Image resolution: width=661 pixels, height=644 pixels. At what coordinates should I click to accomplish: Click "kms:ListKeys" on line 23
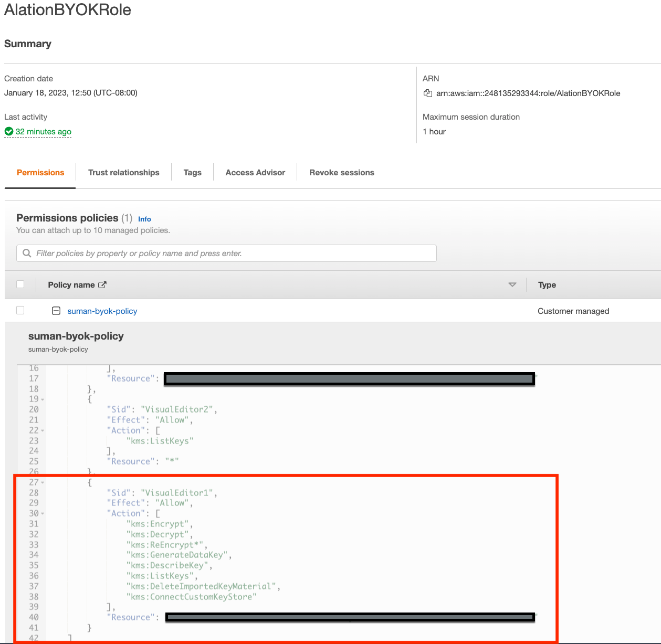[160, 441]
